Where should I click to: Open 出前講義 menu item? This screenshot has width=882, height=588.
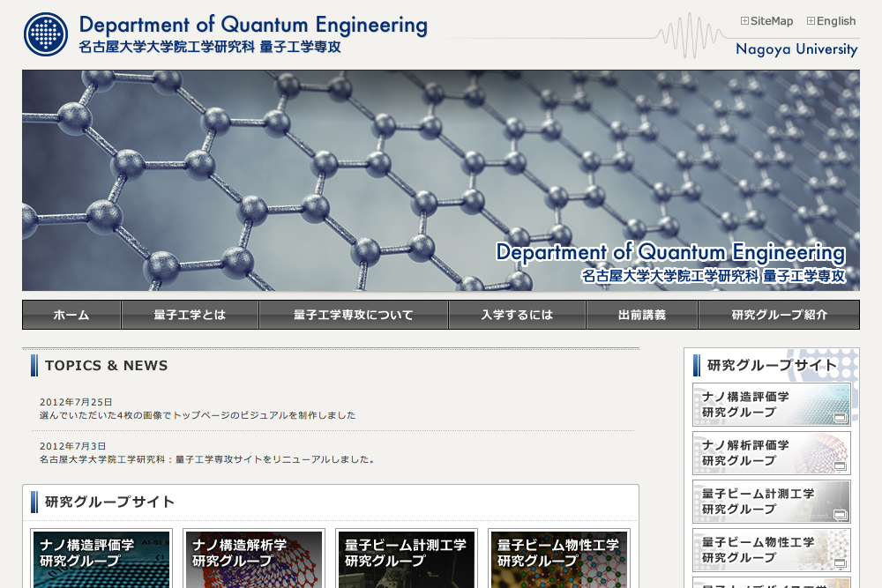tap(642, 315)
